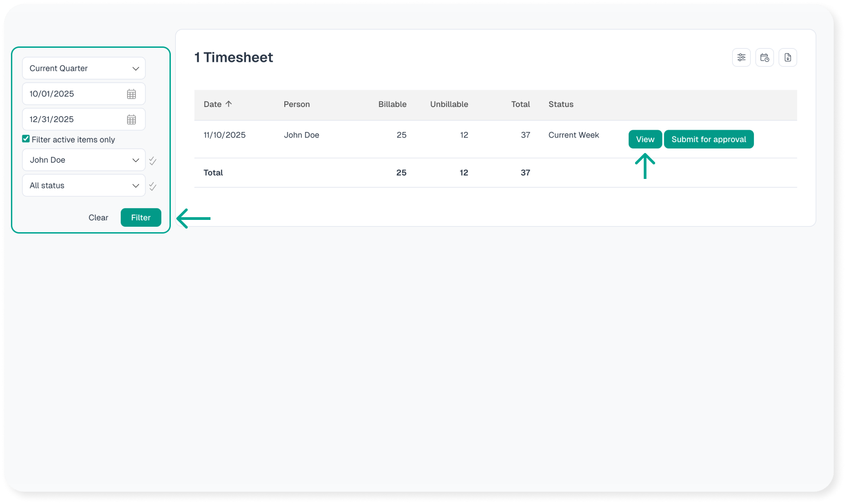Click into the 10/01/2025 start date field
This screenshot has height=504, width=846.
click(x=73, y=94)
